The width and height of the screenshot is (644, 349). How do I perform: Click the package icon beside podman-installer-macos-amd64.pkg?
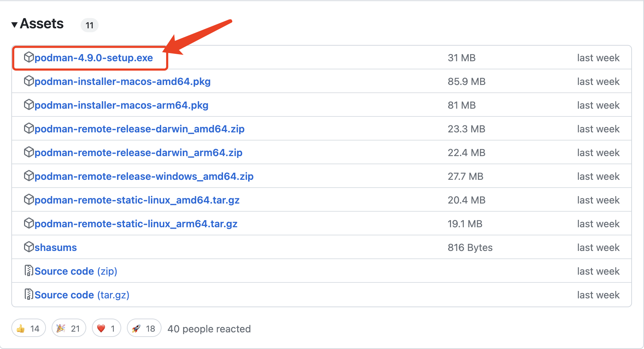[29, 81]
